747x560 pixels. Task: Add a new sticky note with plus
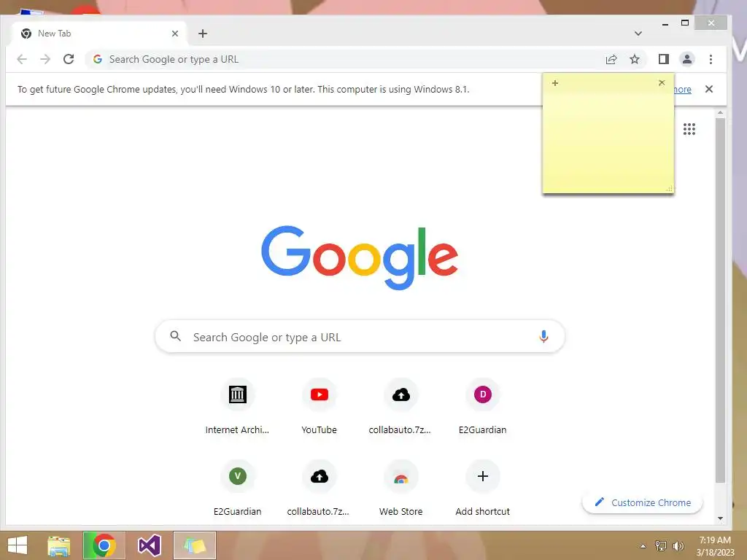point(555,83)
